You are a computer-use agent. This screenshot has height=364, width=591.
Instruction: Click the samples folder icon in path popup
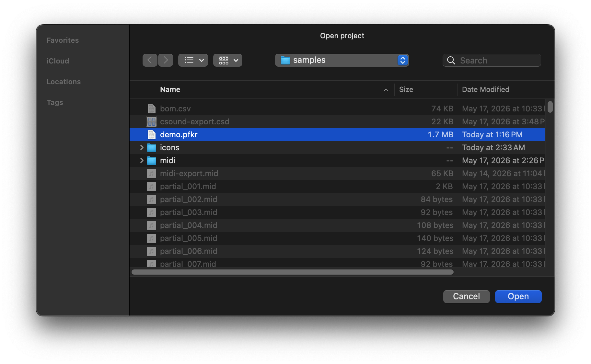point(285,60)
